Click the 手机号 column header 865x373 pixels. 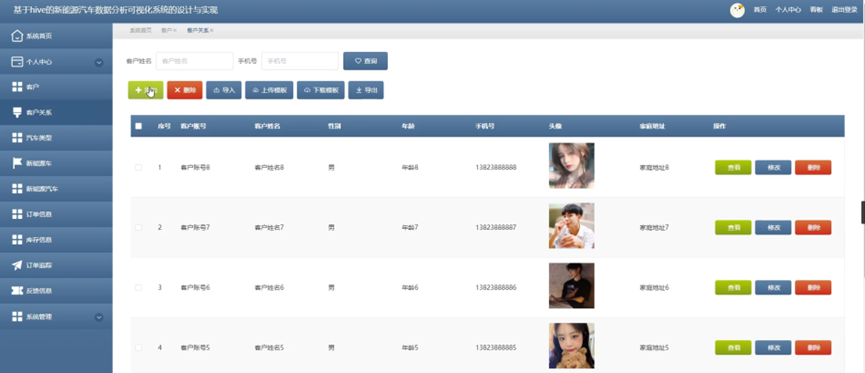pyautogui.click(x=485, y=126)
